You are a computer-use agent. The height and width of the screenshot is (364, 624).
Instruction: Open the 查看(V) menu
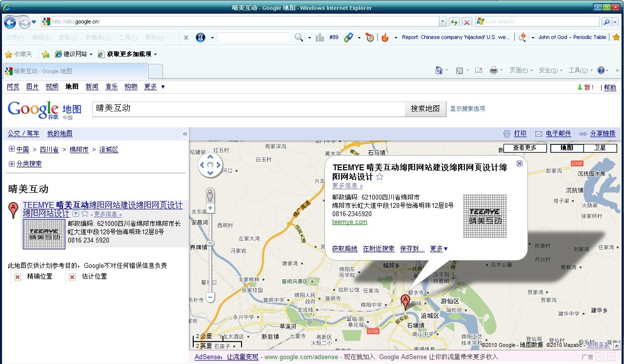click(x=68, y=38)
